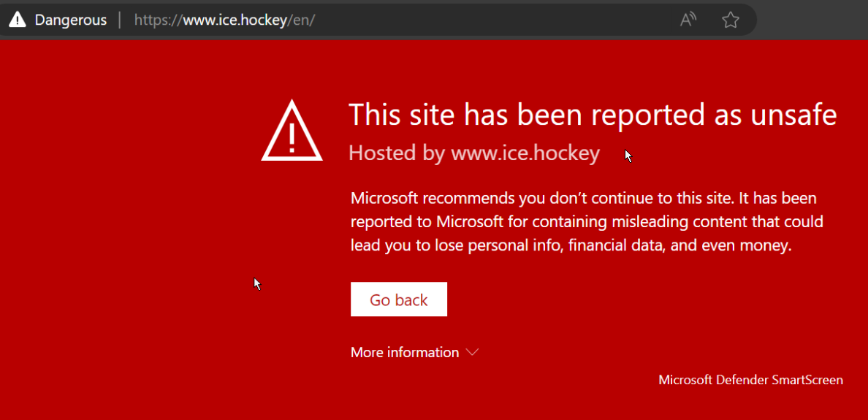Expand the More information section

pyautogui.click(x=405, y=352)
